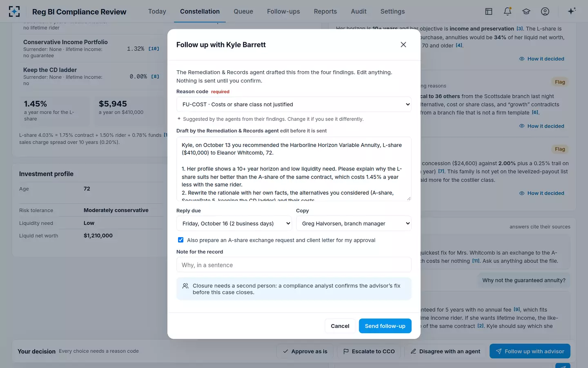Click the Send follow-up button
The width and height of the screenshot is (588, 368).
tap(385, 326)
